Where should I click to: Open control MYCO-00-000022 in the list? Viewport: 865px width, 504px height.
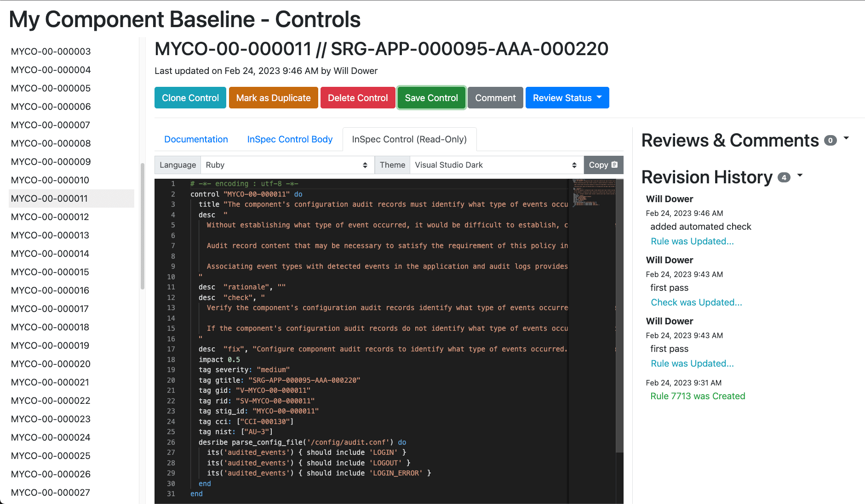click(x=50, y=400)
